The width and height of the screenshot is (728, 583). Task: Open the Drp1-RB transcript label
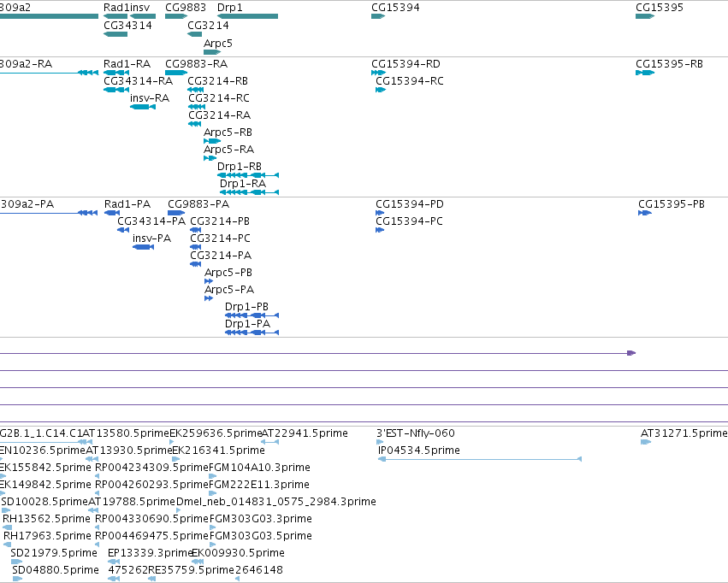click(x=240, y=167)
